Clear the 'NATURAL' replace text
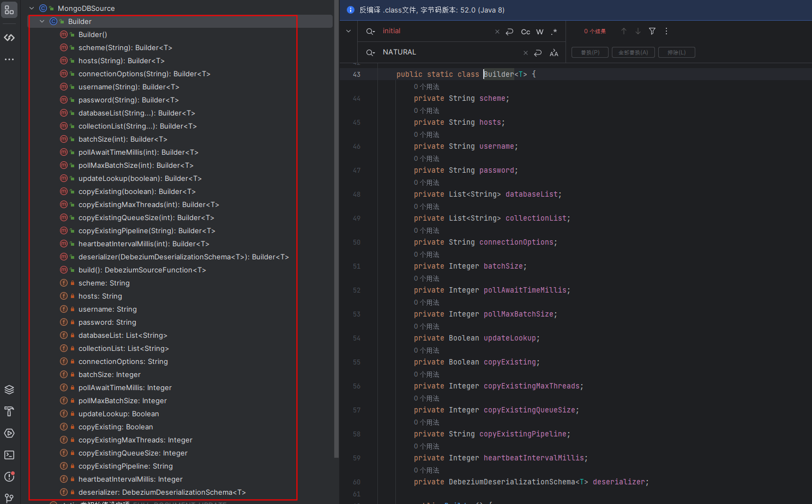The height and width of the screenshot is (504, 812). tap(526, 53)
